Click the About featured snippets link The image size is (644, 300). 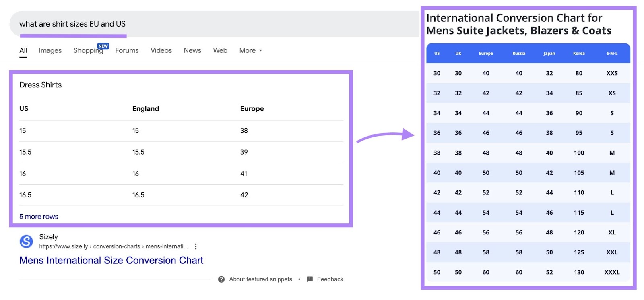pyautogui.click(x=260, y=279)
